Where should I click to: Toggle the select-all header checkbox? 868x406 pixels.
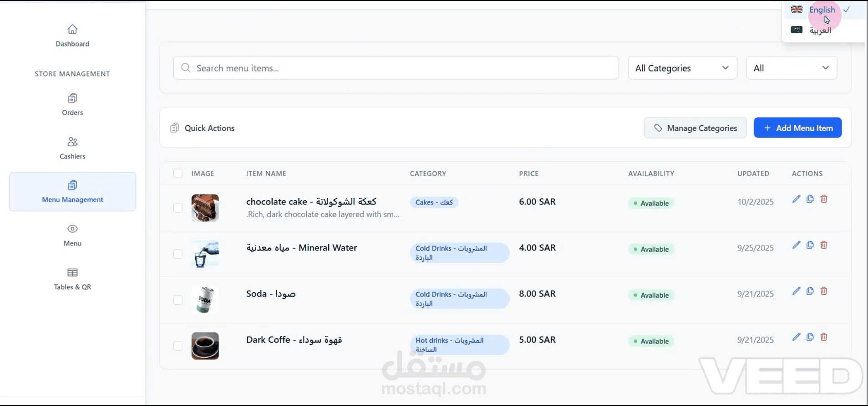tap(178, 174)
